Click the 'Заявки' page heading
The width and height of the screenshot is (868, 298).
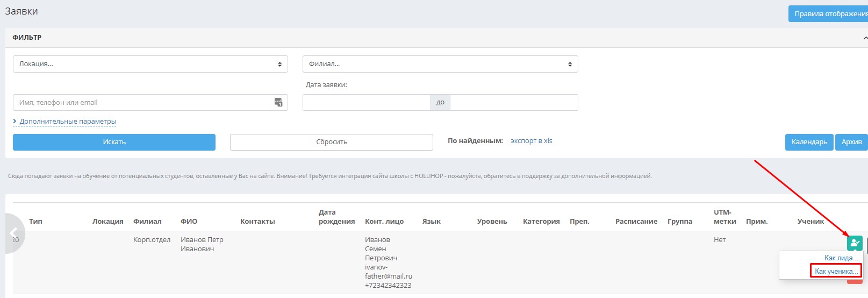[x=21, y=11]
